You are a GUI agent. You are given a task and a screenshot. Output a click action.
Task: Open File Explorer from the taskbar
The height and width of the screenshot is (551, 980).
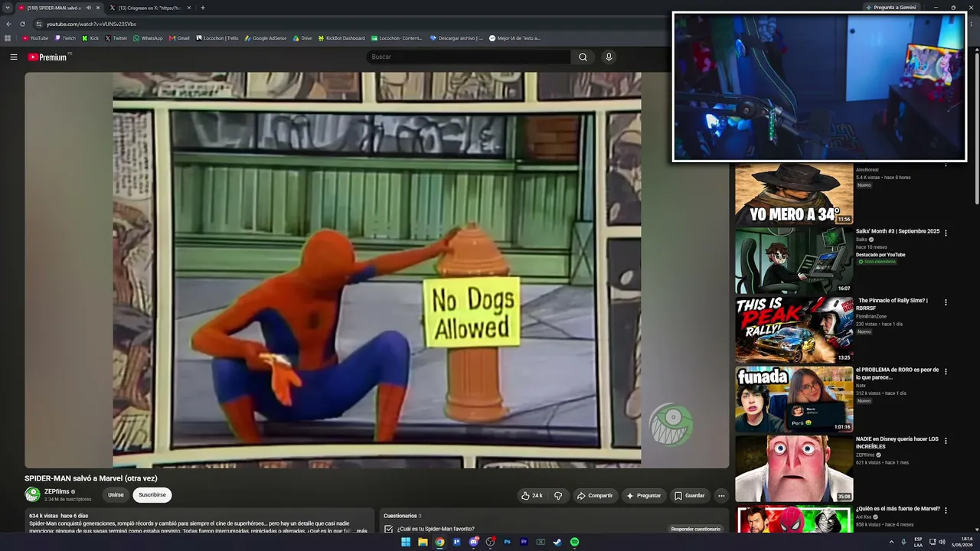click(423, 542)
